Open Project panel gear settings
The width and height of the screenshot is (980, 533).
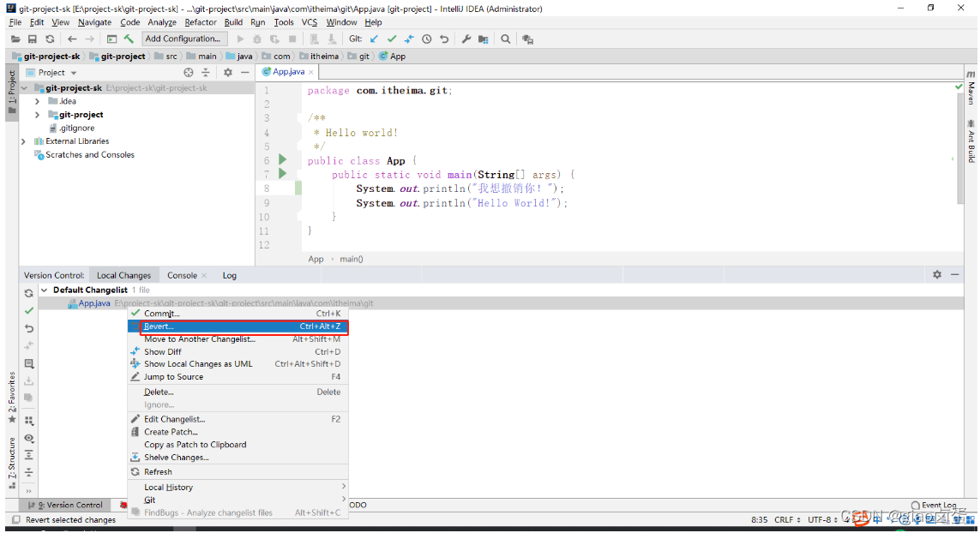(227, 73)
